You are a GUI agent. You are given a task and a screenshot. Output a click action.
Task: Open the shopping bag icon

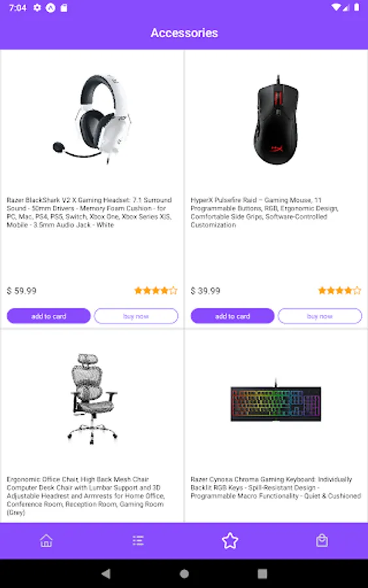click(x=322, y=540)
